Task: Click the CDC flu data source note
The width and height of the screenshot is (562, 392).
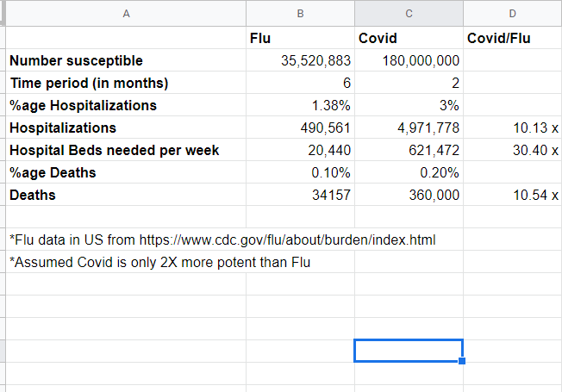Action: (x=222, y=240)
